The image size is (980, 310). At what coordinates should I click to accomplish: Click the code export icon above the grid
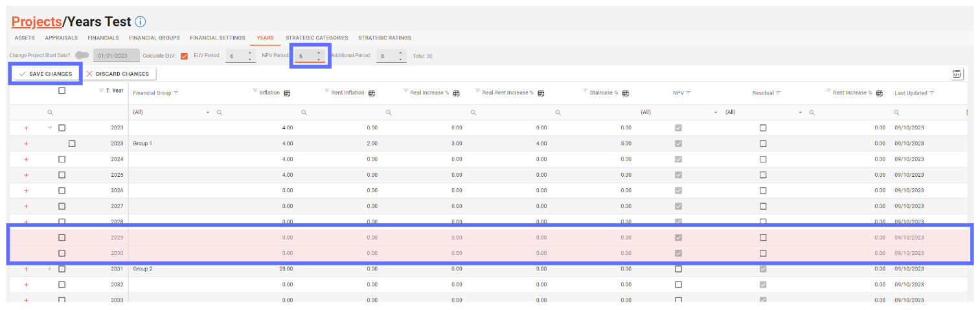[957, 74]
